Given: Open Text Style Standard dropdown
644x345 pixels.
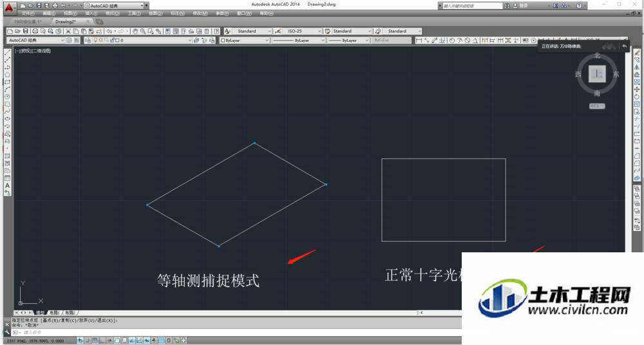Looking at the screenshot, I should tap(252, 31).
